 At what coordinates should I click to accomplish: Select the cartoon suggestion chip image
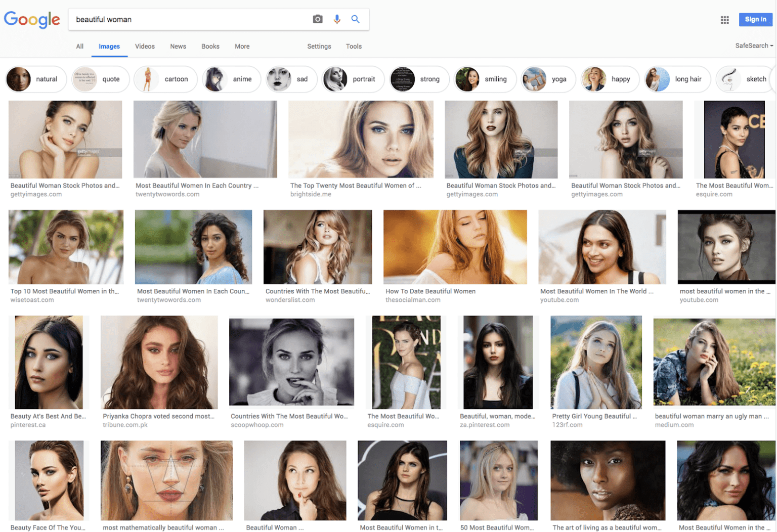point(148,79)
